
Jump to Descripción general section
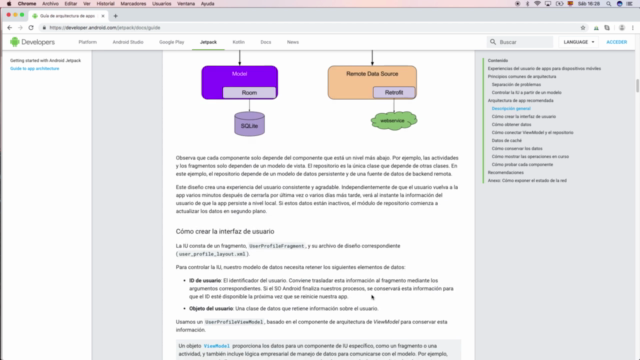point(511,109)
